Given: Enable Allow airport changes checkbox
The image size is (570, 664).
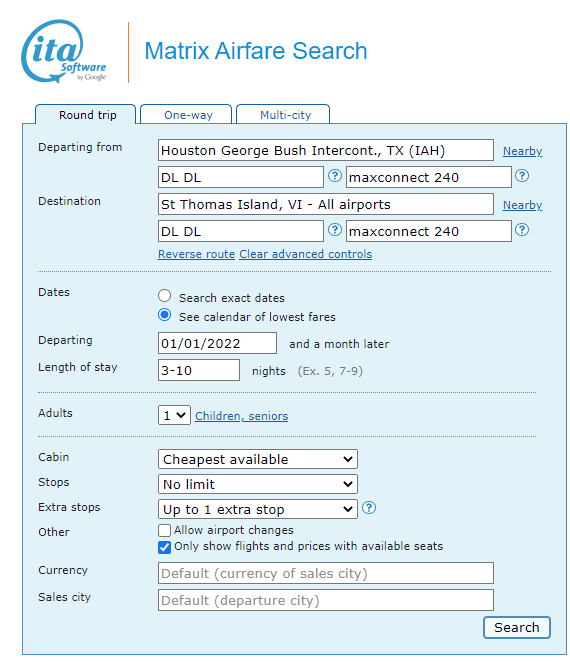Looking at the screenshot, I should tap(164, 530).
